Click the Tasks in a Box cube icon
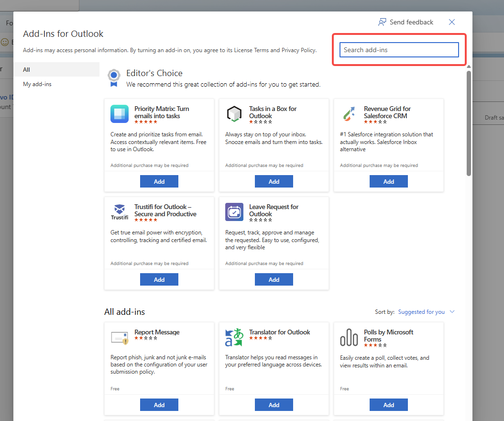 click(x=234, y=114)
